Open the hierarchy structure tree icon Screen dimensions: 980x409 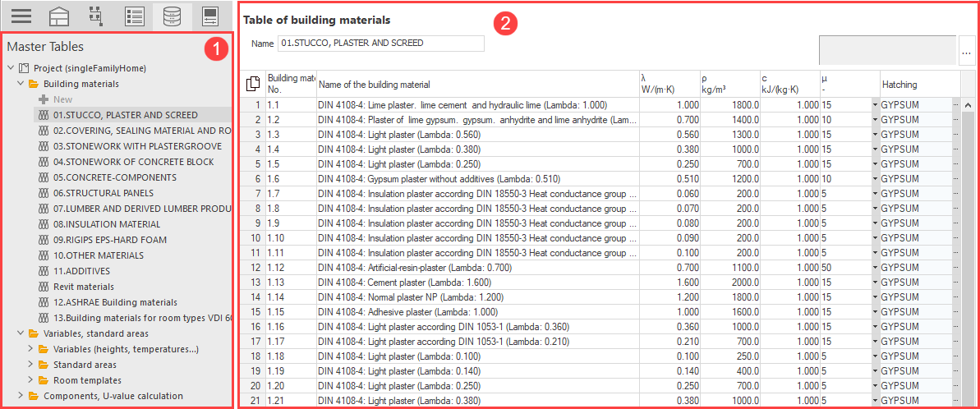point(96,16)
